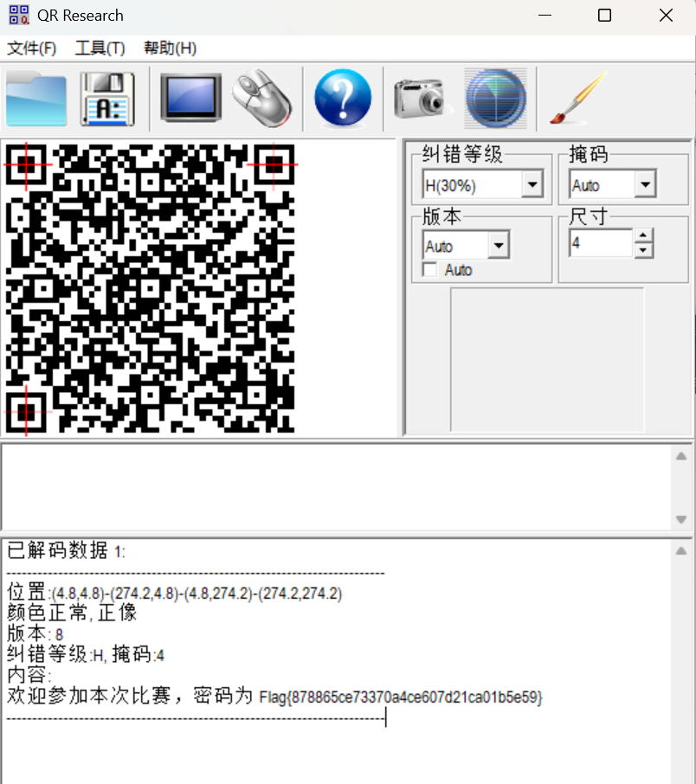Expand the 版本 Auto dropdown
Viewport: 696px width, 784px height.
point(499,247)
